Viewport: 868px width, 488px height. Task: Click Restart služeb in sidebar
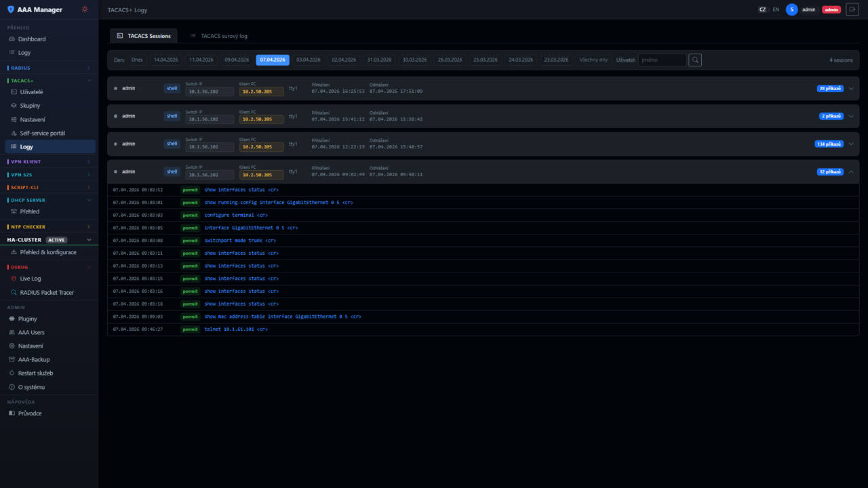tap(35, 373)
